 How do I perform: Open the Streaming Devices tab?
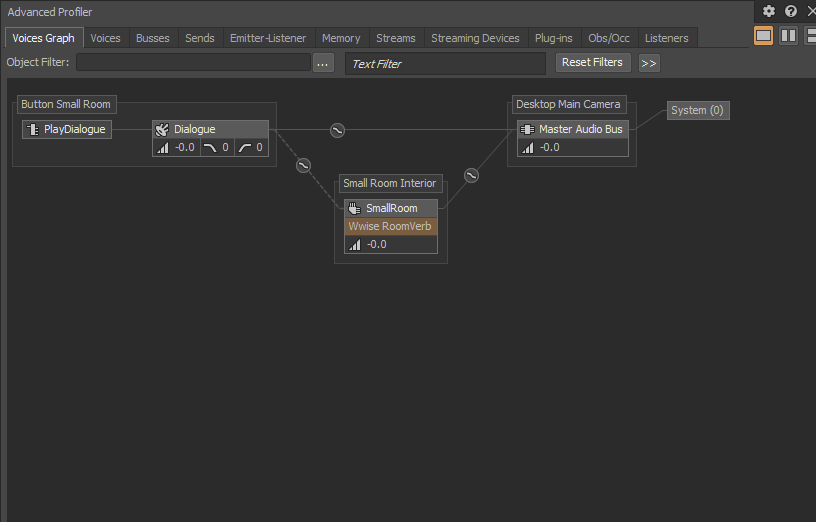(x=475, y=38)
